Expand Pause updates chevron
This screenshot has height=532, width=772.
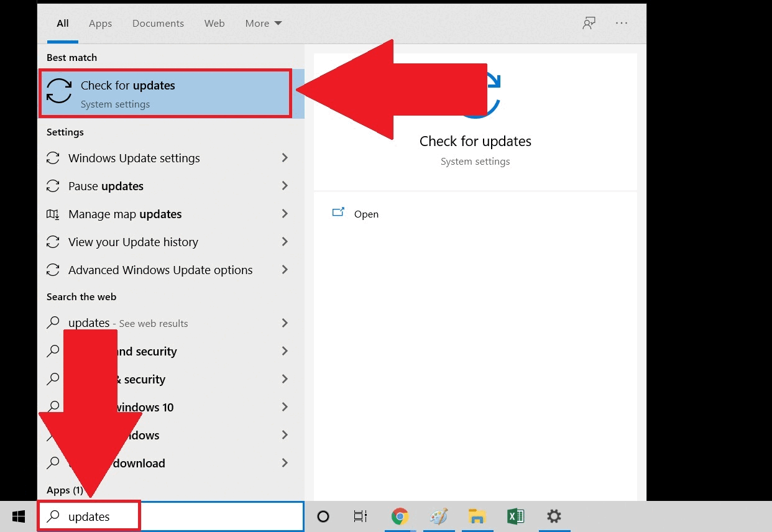coord(285,186)
